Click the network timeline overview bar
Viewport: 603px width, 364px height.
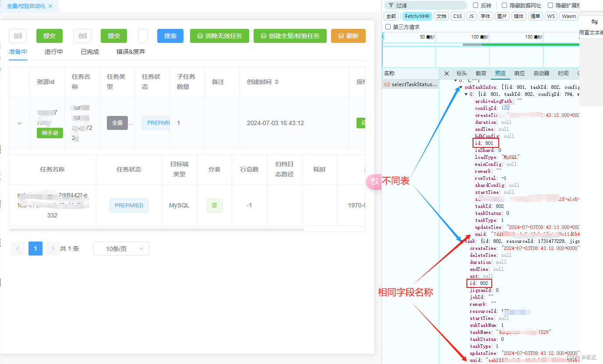click(481, 45)
